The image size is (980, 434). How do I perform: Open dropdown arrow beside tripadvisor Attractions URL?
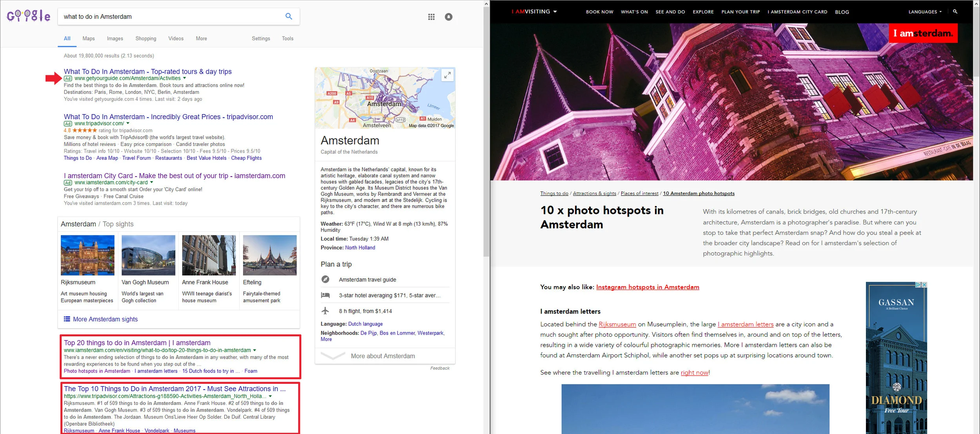click(270, 396)
